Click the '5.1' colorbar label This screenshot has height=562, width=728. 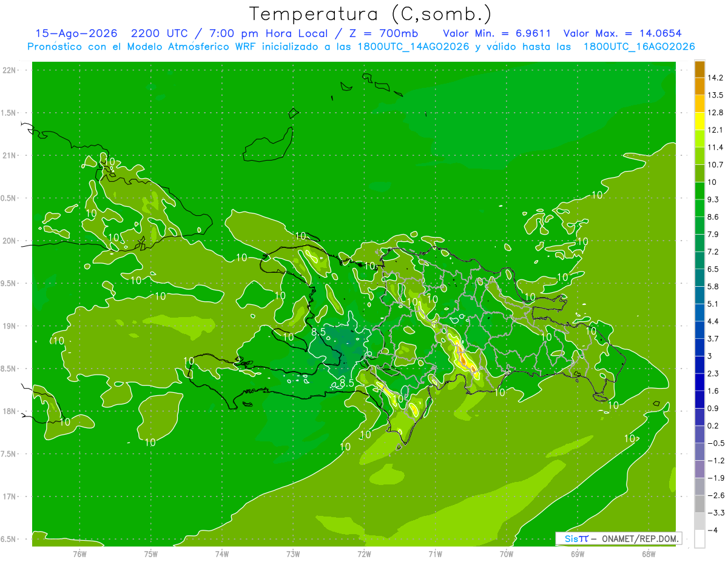[x=713, y=304]
